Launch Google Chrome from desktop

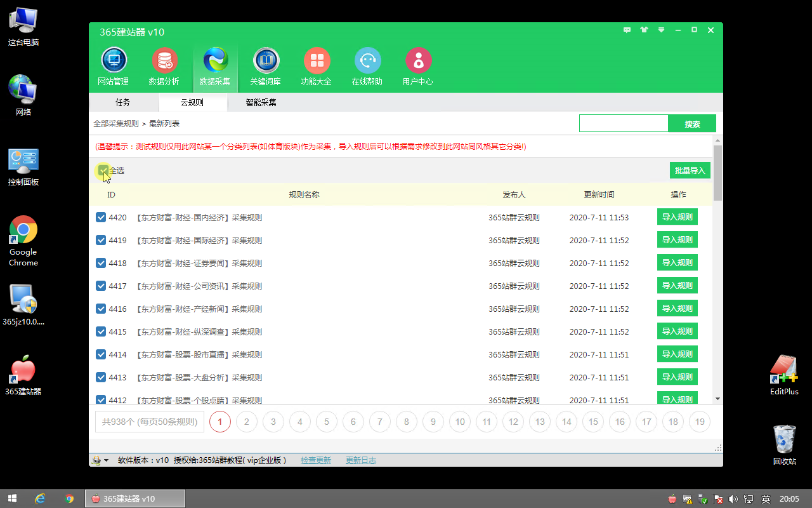tap(23, 241)
